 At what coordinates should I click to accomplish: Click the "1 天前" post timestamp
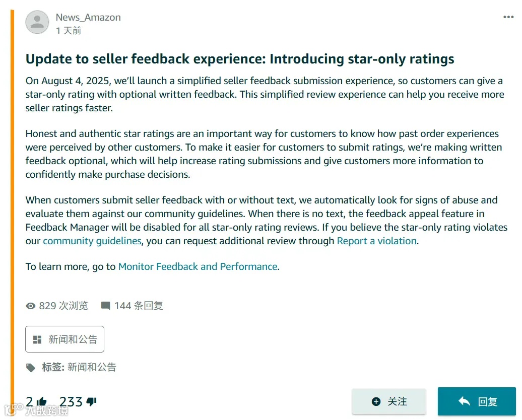tap(69, 31)
